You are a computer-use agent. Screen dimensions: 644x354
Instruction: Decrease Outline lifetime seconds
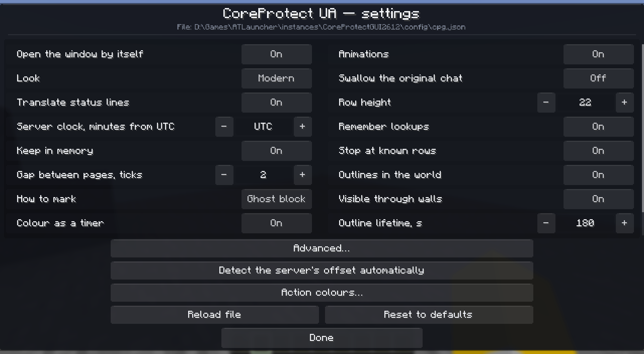[546, 223]
